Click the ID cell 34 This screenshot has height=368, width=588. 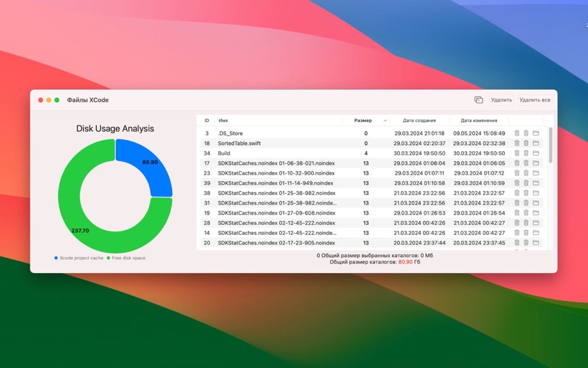(x=207, y=153)
